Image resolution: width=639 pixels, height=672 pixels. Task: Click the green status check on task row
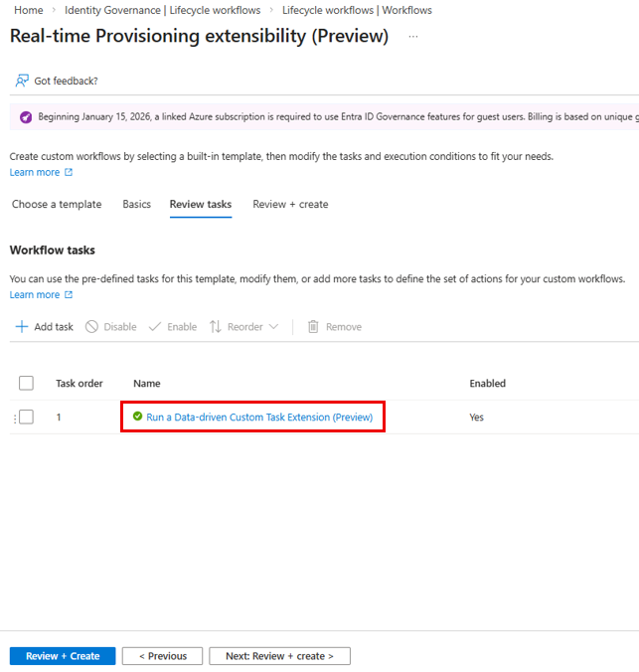137,417
